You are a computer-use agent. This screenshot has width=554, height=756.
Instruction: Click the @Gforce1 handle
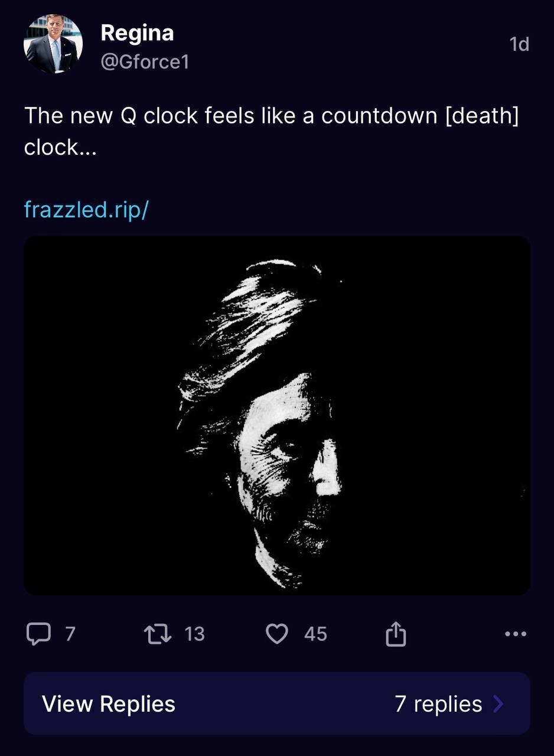(145, 61)
